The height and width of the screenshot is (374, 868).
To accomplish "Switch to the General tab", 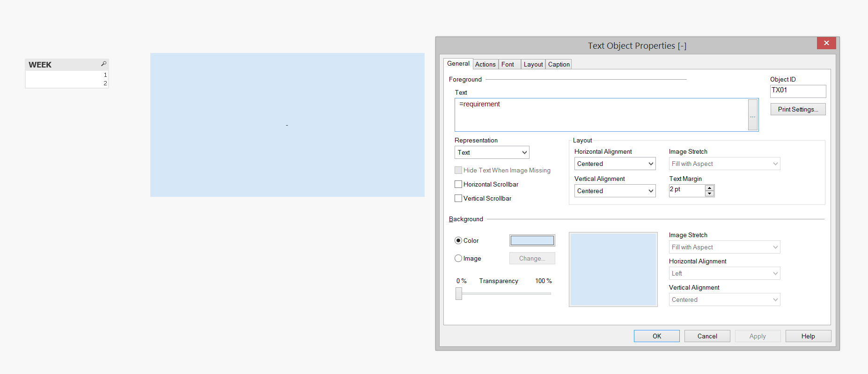I will coord(458,63).
